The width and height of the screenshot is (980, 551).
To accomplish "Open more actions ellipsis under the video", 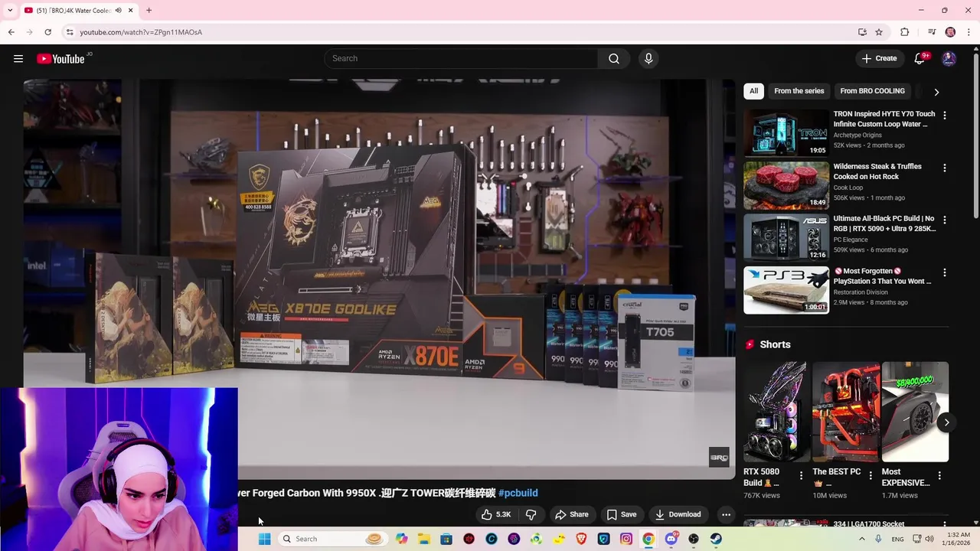I will (x=726, y=514).
